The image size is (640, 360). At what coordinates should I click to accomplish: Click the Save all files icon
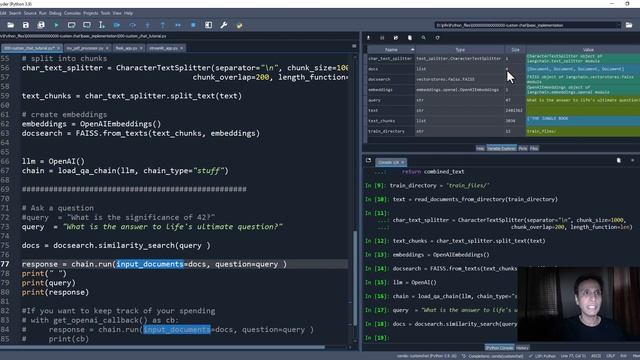pyautogui.click(x=41, y=25)
